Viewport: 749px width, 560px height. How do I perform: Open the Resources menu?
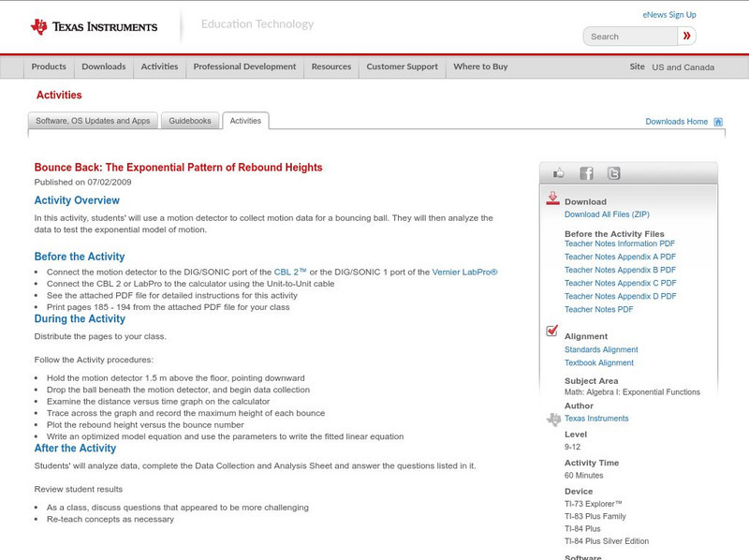(x=331, y=66)
